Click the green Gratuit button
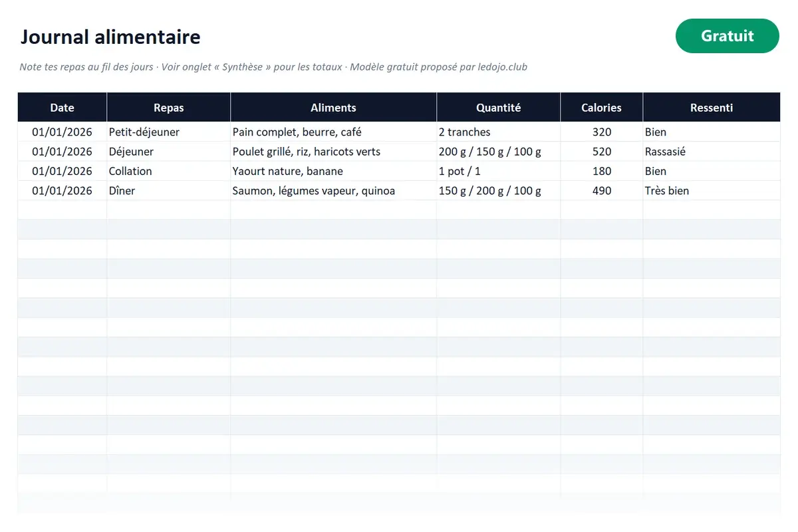The height and width of the screenshot is (532, 798). pyautogui.click(x=727, y=36)
